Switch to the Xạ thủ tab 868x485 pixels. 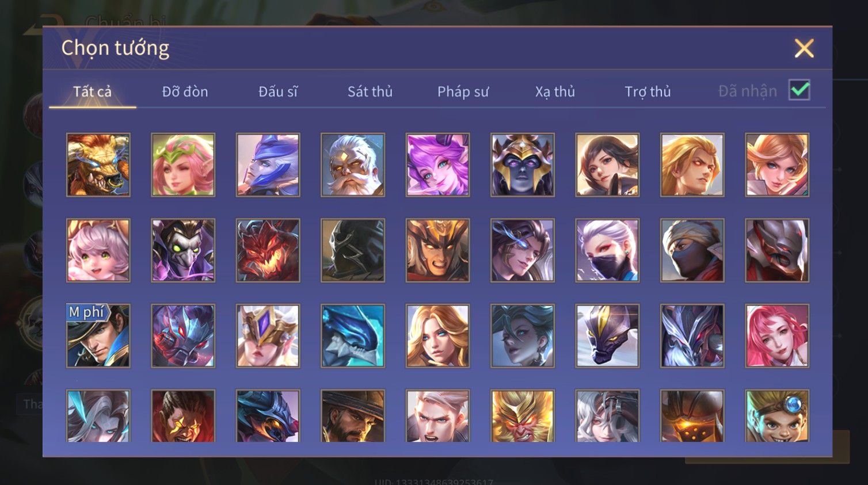coord(555,91)
